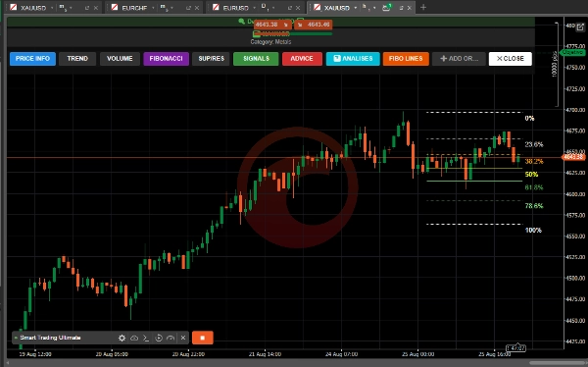The height and width of the screenshot is (367, 588).
Task: Click the ADD OR... button
Action: pos(459,59)
